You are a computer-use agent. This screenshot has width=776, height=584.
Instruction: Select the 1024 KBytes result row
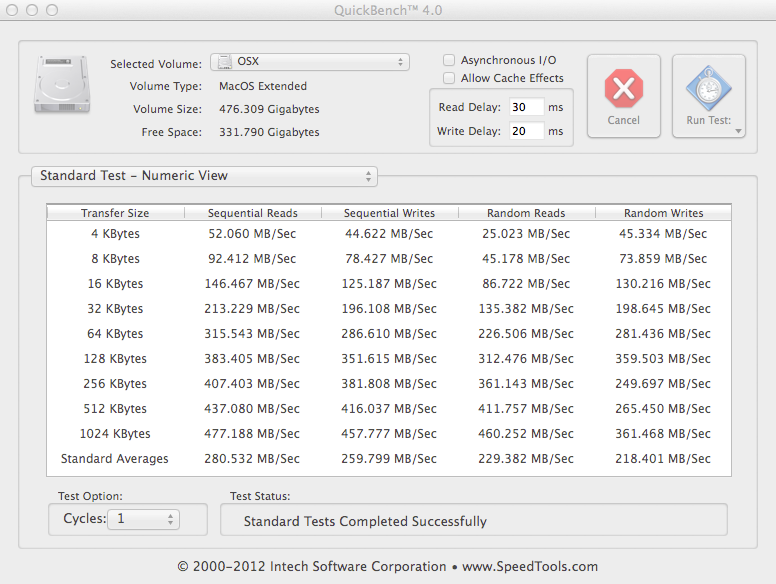click(x=388, y=434)
